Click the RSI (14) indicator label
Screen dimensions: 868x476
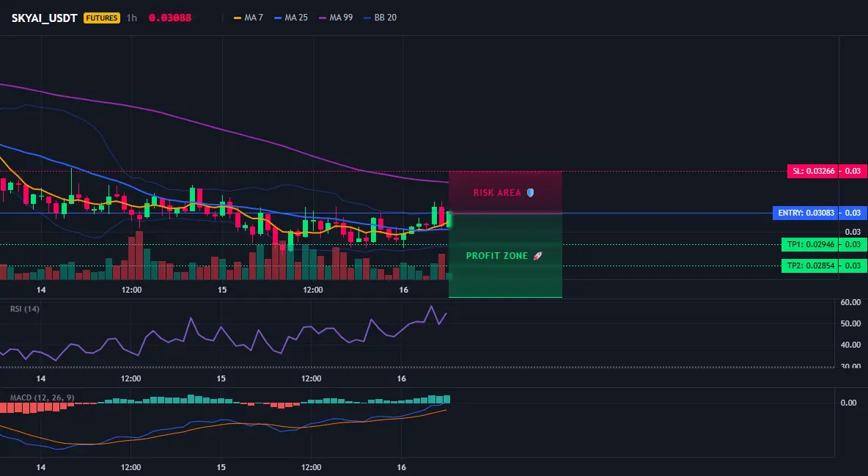pyautogui.click(x=25, y=309)
